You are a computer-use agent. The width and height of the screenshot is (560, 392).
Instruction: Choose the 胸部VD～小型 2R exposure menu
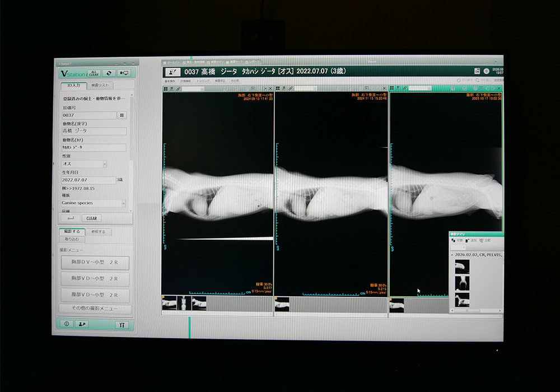95,279
